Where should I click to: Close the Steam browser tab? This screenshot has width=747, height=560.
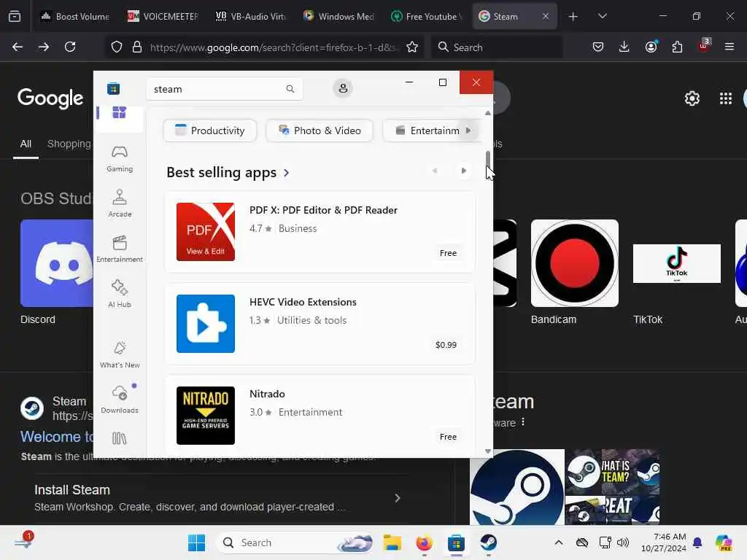tap(546, 16)
